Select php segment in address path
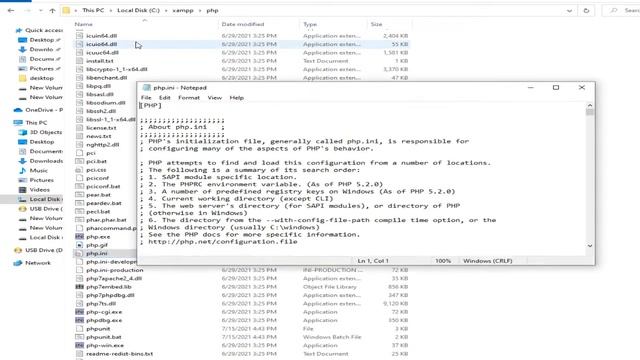The width and height of the screenshot is (640, 360). pos(212,10)
